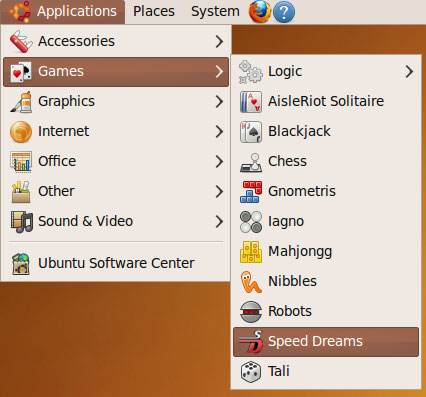Select the Office menu entry
The height and width of the screenshot is (397, 426).
coord(116,161)
